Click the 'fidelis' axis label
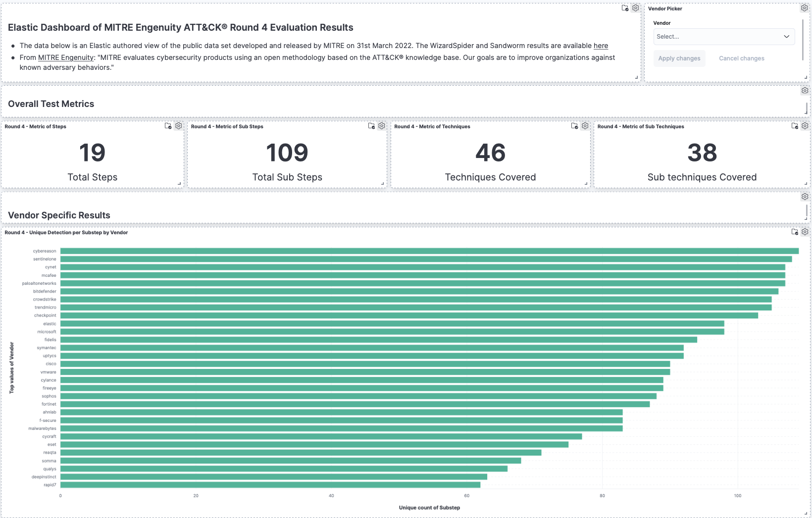Image resolution: width=812 pixels, height=518 pixels. point(51,340)
